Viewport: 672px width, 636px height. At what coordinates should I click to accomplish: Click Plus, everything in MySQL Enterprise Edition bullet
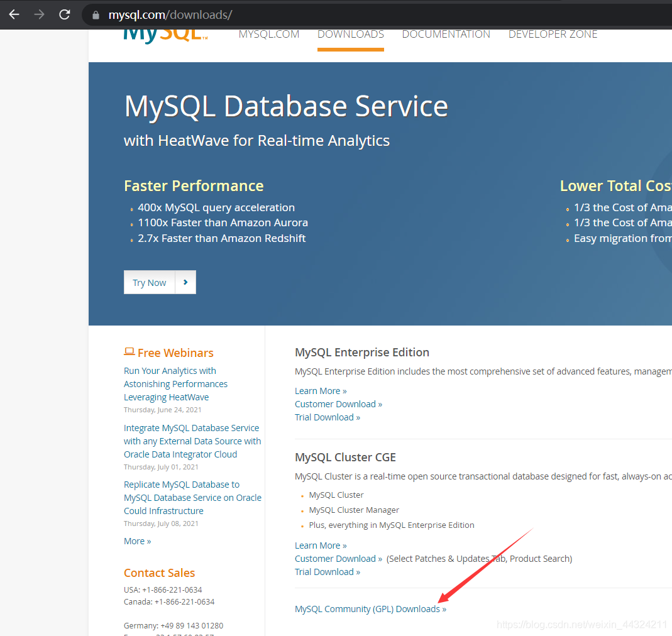(391, 525)
